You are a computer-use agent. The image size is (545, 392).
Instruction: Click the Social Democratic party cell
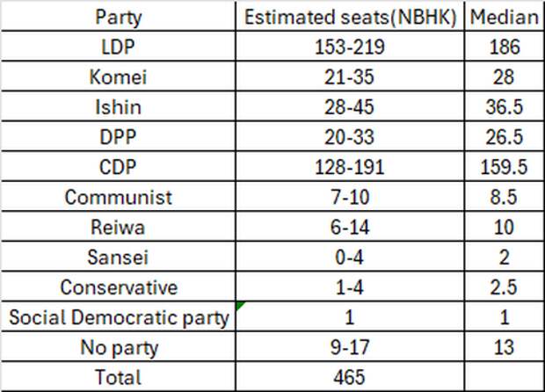pos(118,316)
